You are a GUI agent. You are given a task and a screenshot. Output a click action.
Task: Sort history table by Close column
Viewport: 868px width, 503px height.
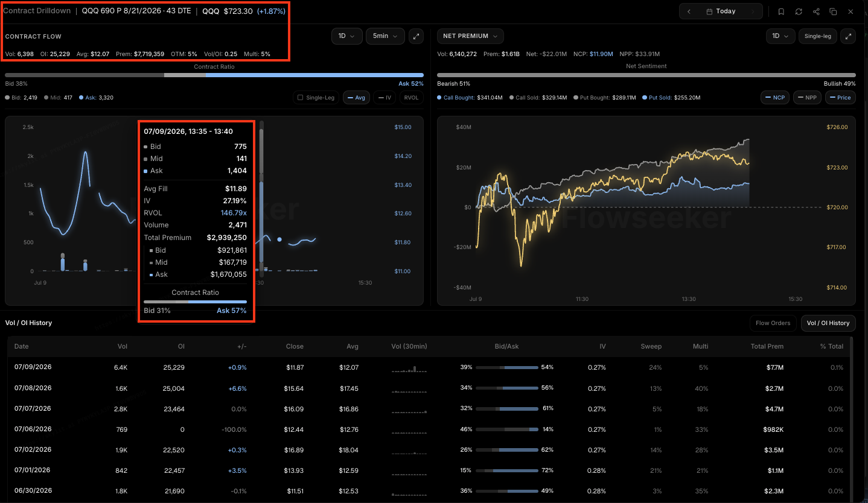[295, 347]
